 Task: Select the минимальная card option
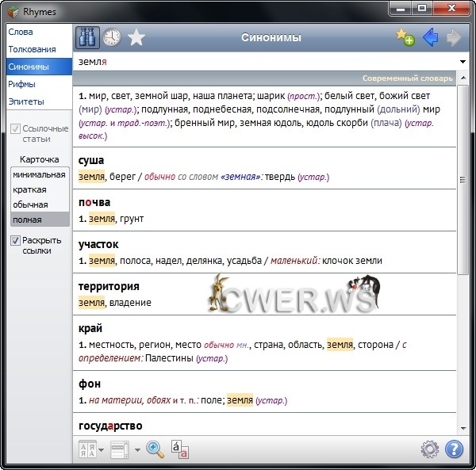39,174
